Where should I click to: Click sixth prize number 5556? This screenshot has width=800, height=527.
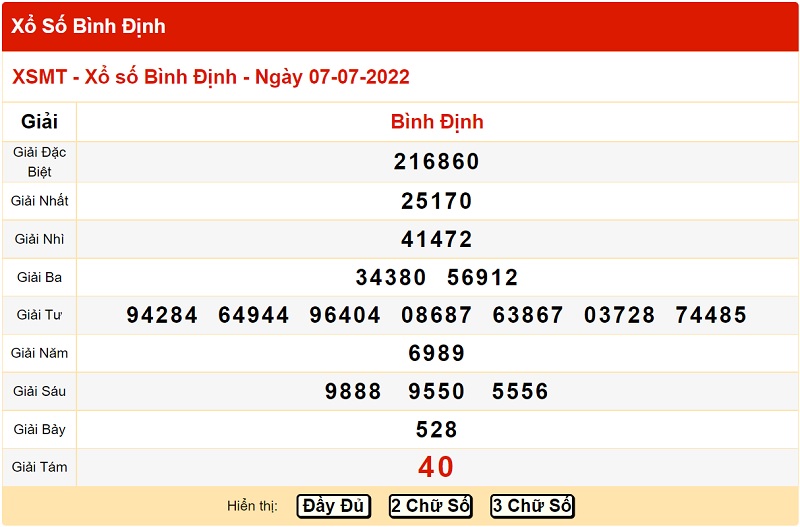pyautogui.click(x=520, y=391)
